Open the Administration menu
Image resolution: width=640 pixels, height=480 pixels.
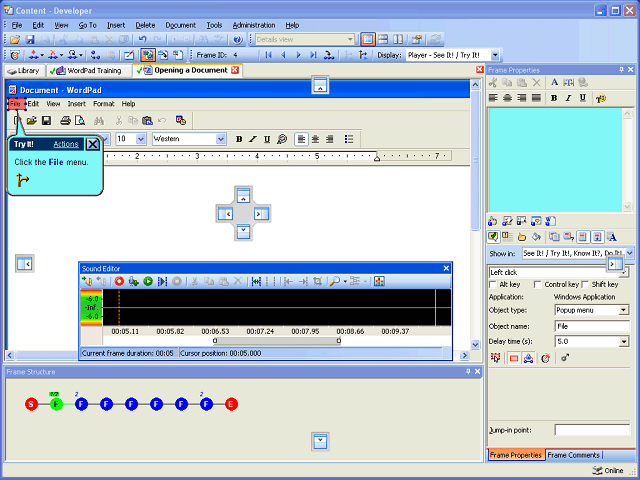pos(254,25)
